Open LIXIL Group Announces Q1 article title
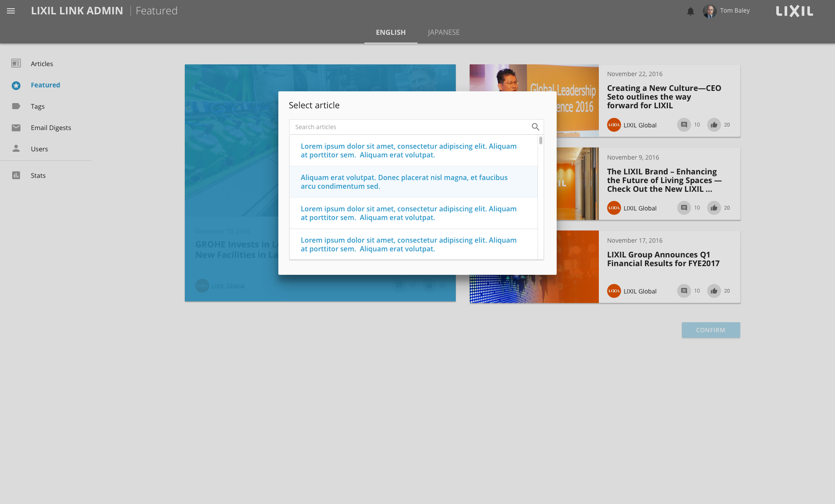 click(x=663, y=259)
